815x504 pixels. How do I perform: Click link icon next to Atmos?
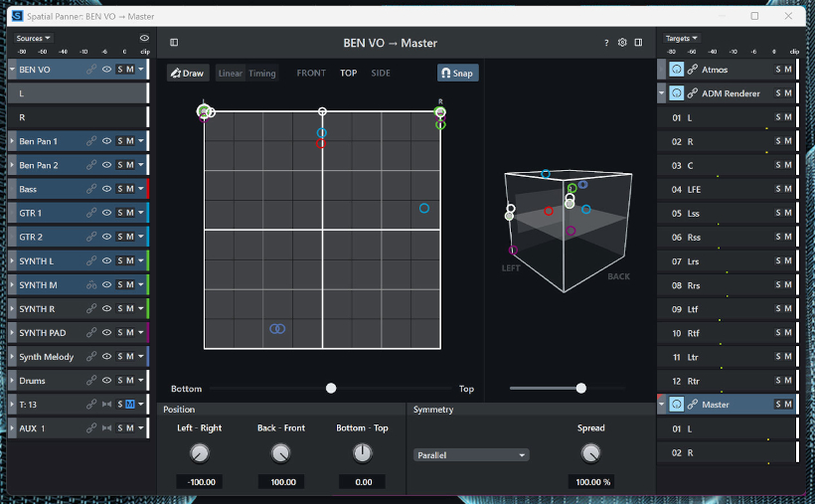[693, 70]
